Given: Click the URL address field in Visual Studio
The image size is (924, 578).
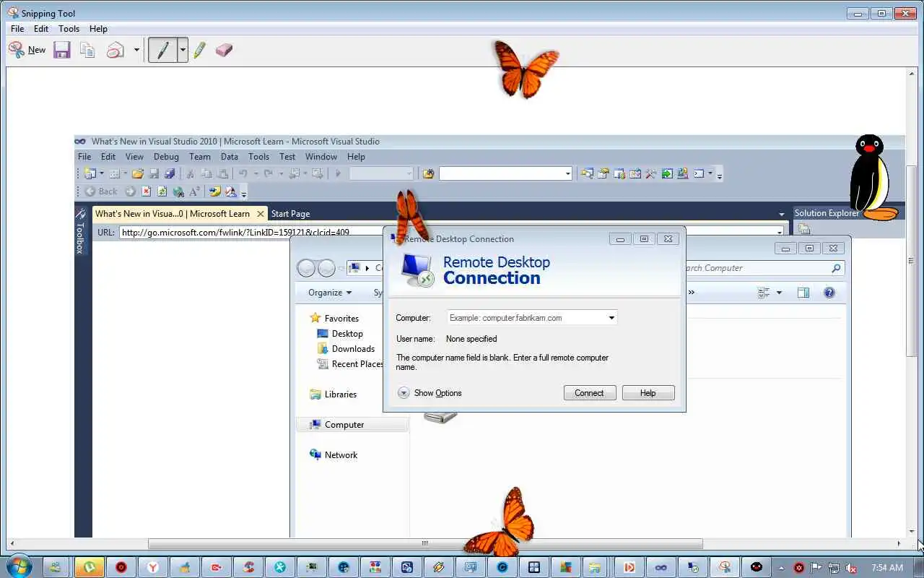Looking at the screenshot, I should [253, 232].
